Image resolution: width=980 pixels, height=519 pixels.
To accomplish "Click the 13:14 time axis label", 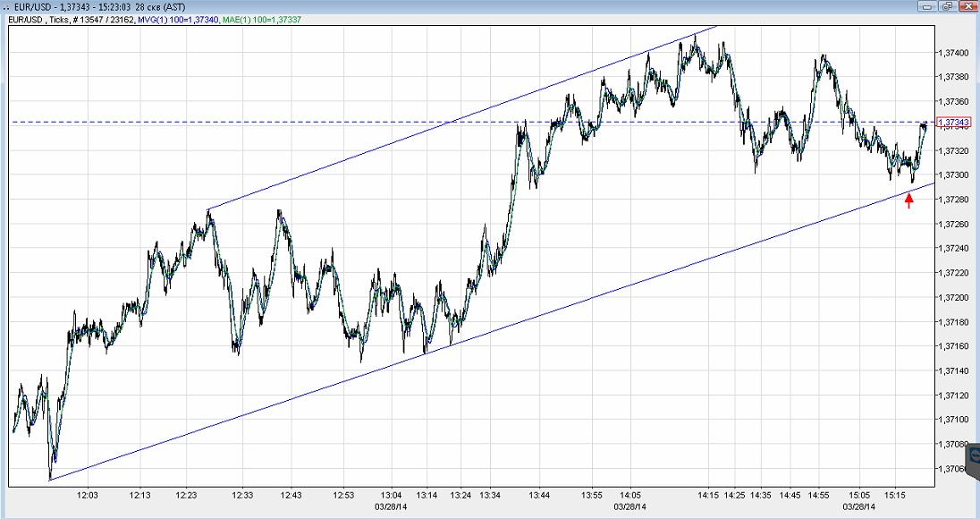I will [x=427, y=495].
